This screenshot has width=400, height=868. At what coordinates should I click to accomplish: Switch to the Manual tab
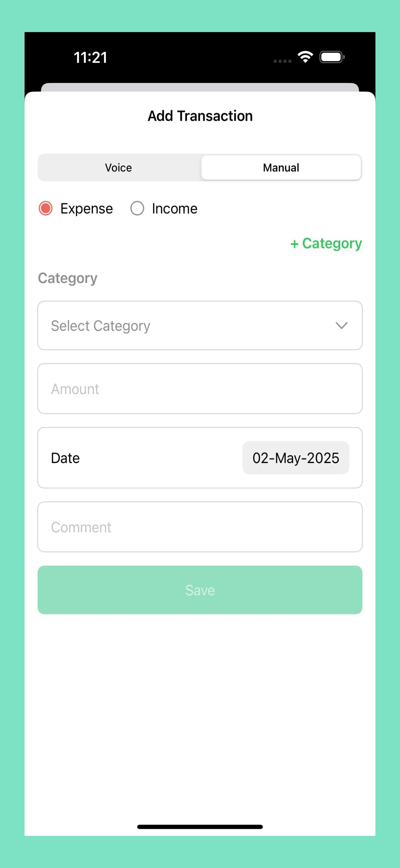281,167
